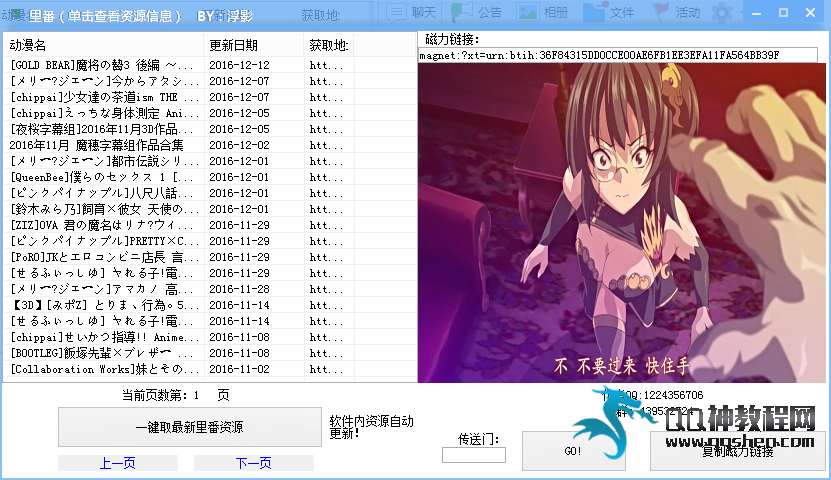Viewport: 831px width, 480px height.
Task: Click the preview image thumbnail
Action: click(x=622, y=223)
